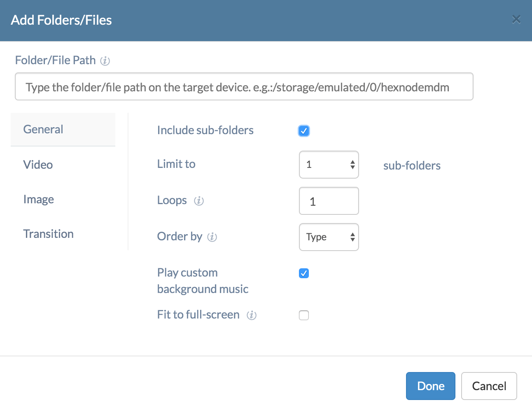Disable Play custom background music
Screen dimensions: 532x414
point(304,273)
